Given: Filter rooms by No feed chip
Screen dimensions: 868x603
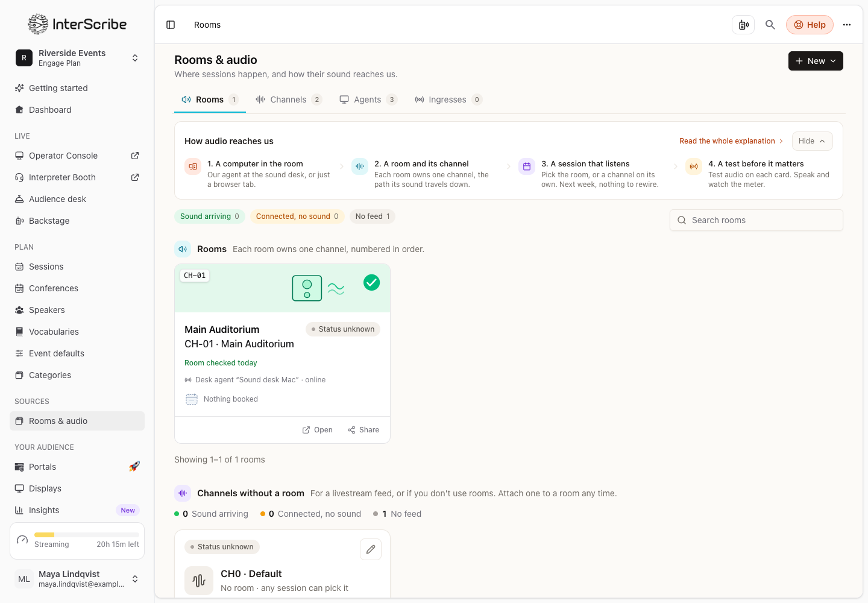Looking at the screenshot, I should 373,216.
